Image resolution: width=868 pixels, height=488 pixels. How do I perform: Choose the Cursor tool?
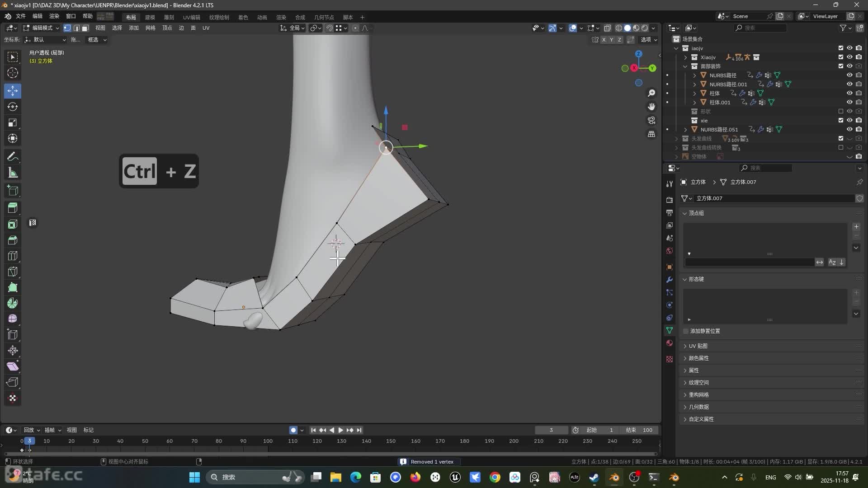[13, 73]
